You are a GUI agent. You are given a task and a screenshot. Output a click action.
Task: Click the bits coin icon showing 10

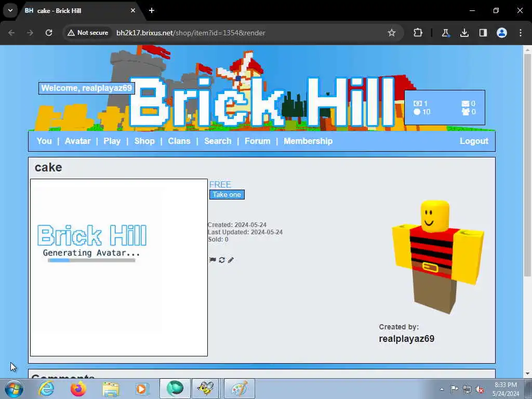tap(417, 112)
